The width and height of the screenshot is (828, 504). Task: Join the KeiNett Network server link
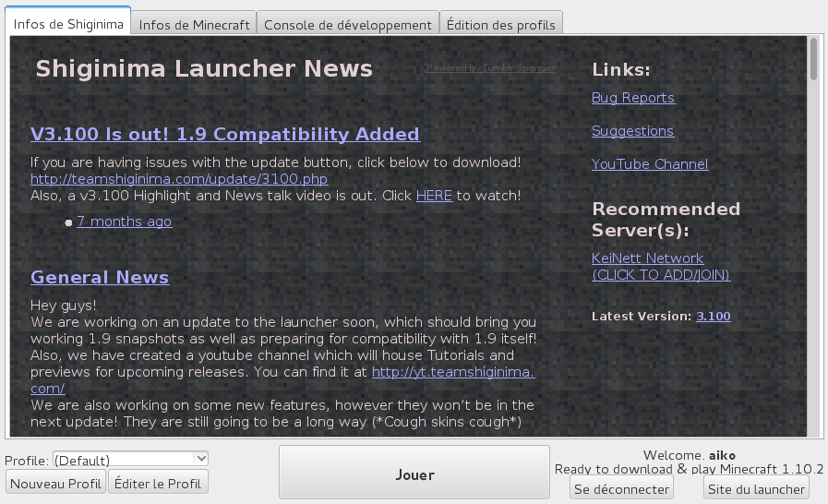pos(660,266)
